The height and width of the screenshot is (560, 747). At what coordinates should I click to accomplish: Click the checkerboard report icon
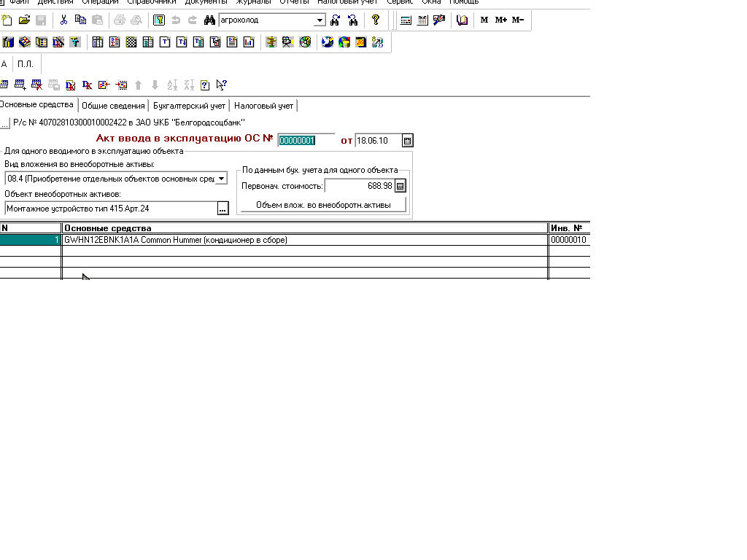tap(131, 42)
